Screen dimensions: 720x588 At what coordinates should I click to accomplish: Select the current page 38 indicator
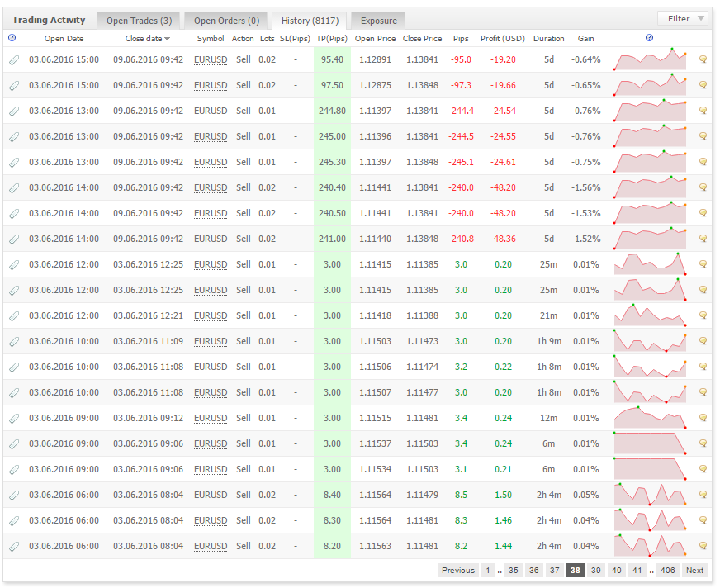576,570
